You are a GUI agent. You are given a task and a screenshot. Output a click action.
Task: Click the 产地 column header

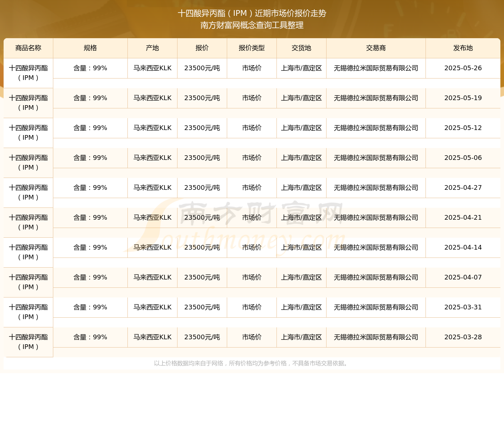pyautogui.click(x=152, y=48)
